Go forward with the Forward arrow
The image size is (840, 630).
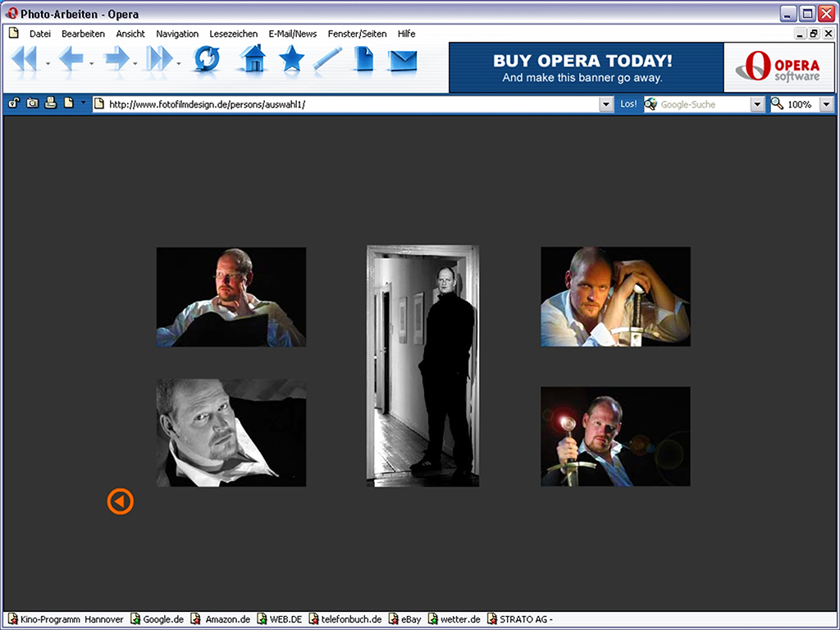116,58
